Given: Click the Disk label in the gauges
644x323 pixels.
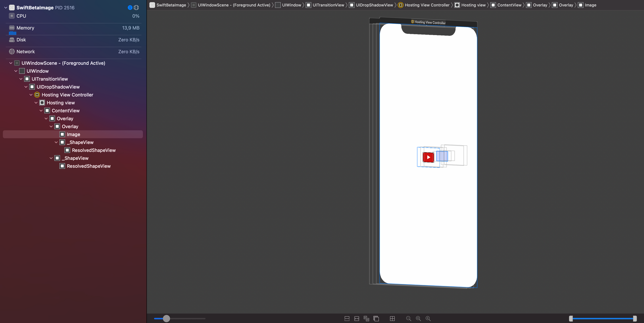Looking at the screenshot, I should pos(21,40).
